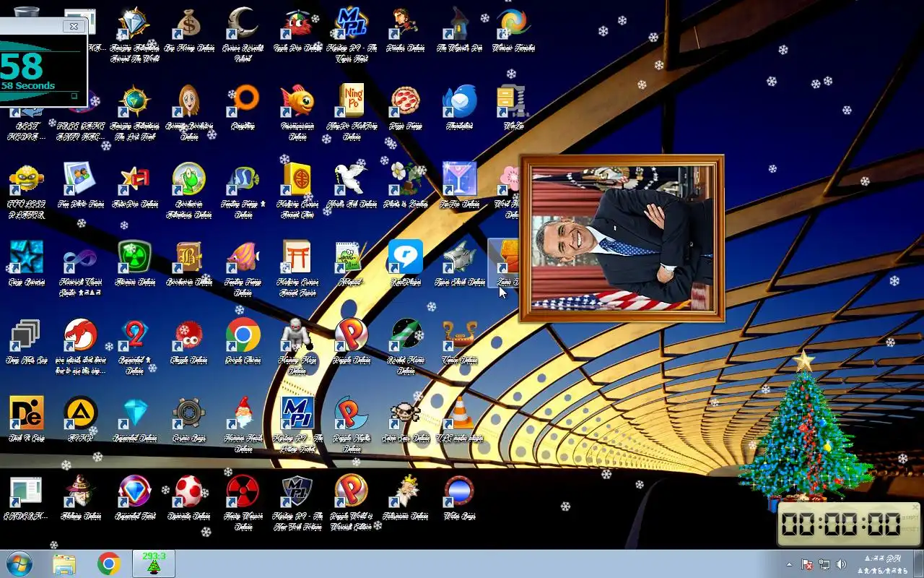
Task: Open Bookworm Adventures Deluxe green worm icon
Action: 189,179
